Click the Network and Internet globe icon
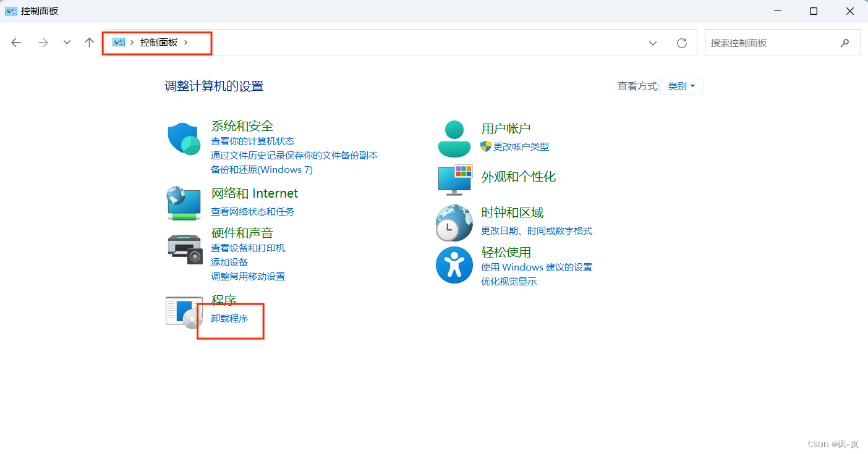The height and width of the screenshot is (454, 868). pyautogui.click(x=184, y=203)
